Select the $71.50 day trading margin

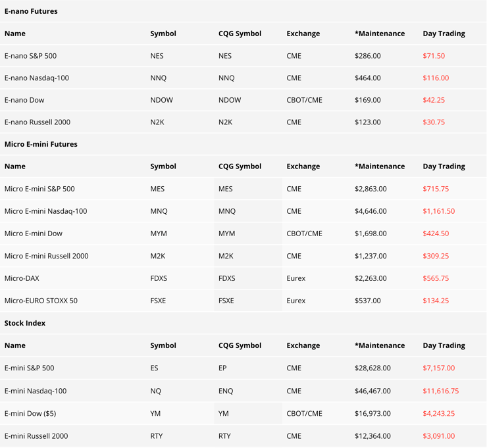tap(434, 56)
